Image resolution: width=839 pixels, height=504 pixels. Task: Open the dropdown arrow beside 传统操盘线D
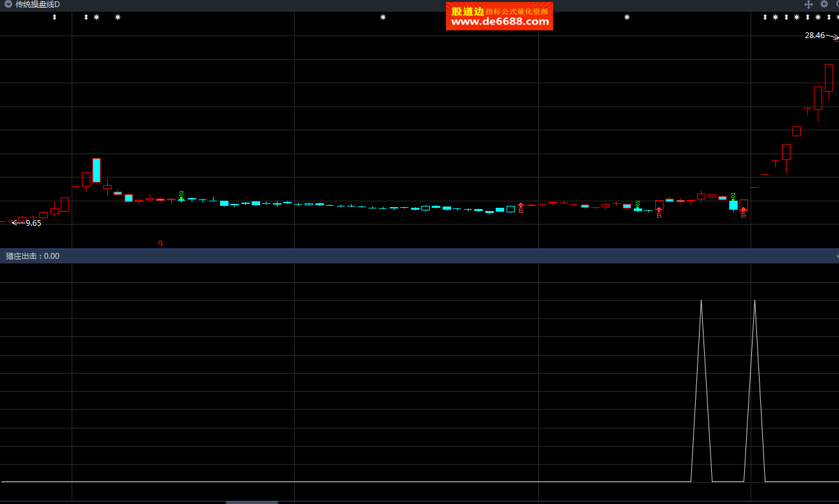point(8,5)
